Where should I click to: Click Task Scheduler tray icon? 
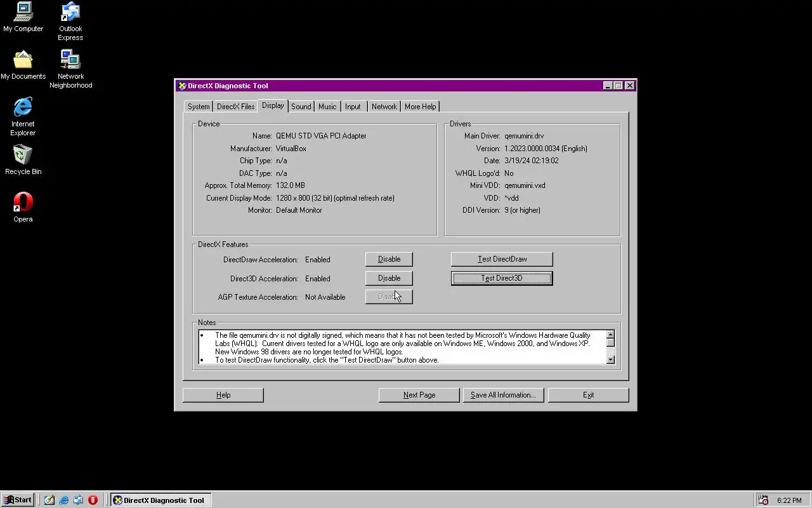(x=763, y=500)
